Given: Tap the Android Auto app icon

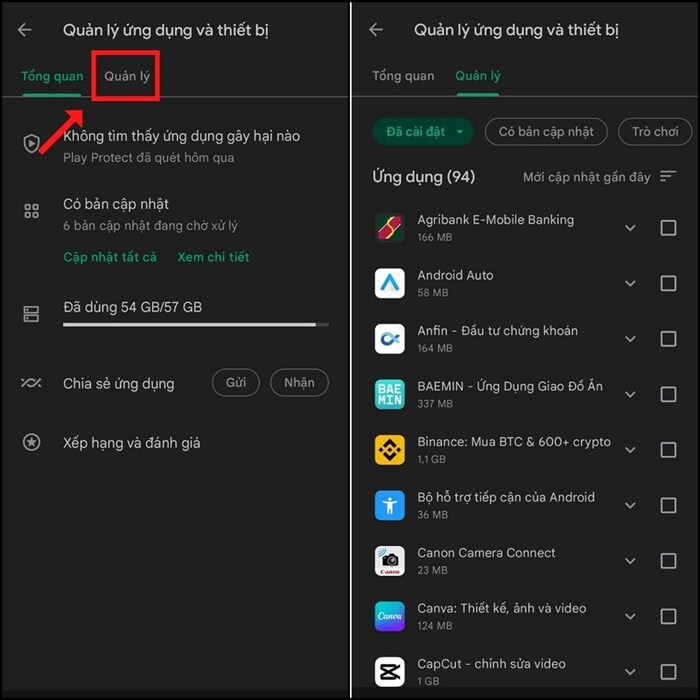Looking at the screenshot, I should [389, 283].
